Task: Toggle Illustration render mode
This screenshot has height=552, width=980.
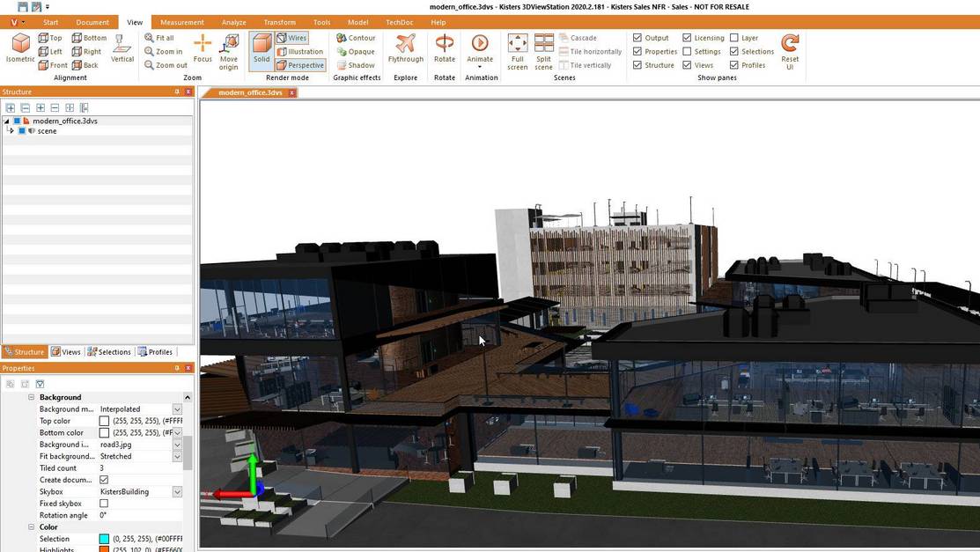Action: pos(300,51)
